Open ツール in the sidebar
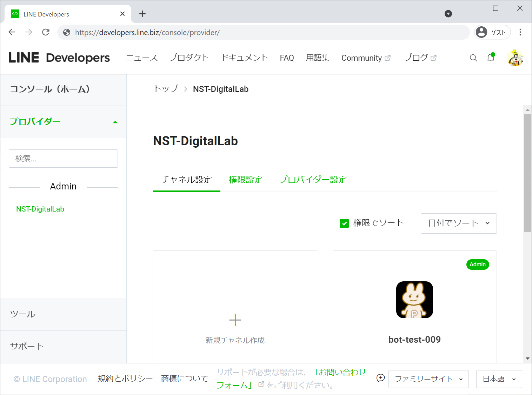Image resolution: width=532 pixels, height=395 pixels. pos(63,314)
